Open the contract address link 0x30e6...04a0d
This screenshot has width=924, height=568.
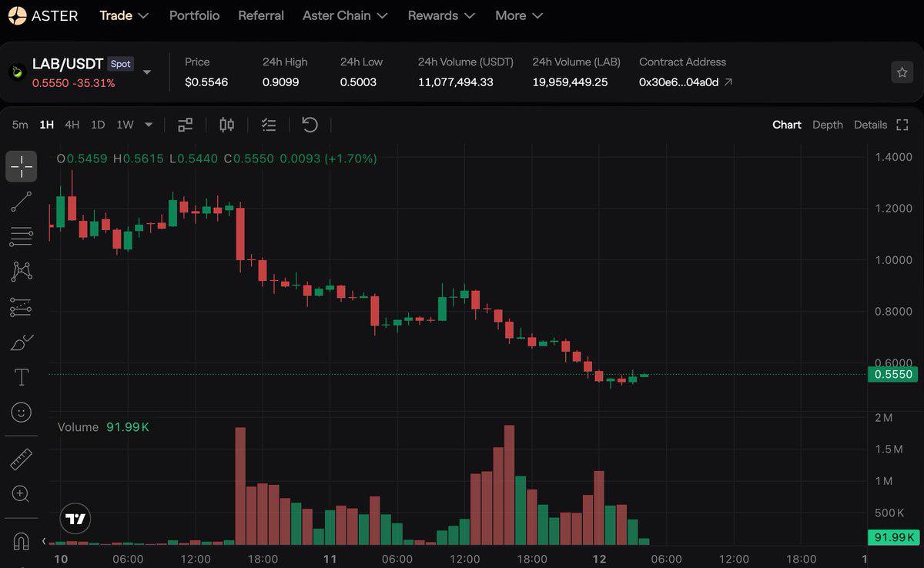coord(685,82)
